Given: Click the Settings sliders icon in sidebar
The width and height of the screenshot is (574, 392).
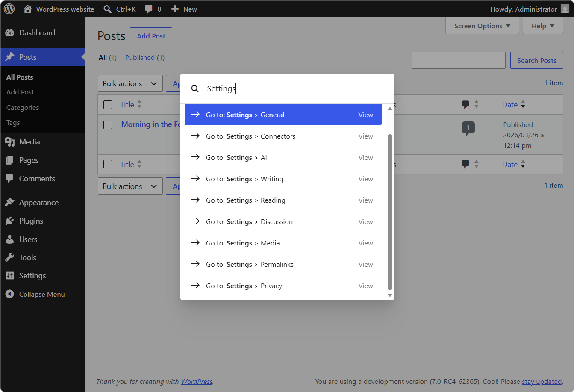Looking at the screenshot, I should click(10, 276).
